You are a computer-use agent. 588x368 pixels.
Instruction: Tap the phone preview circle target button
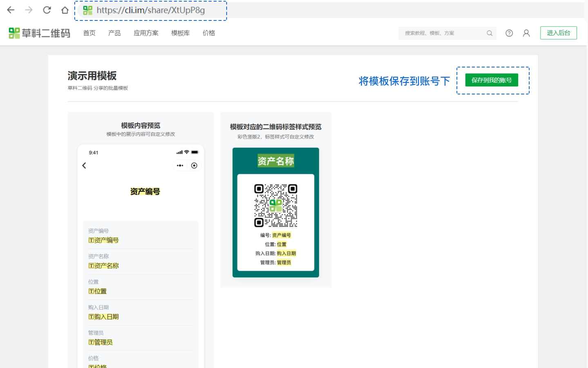click(194, 166)
